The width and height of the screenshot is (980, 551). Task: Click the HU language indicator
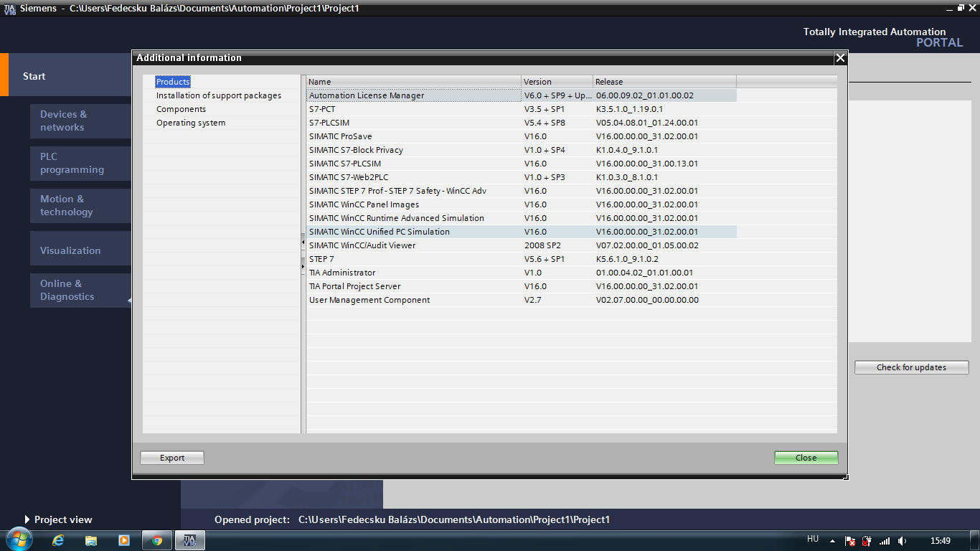point(813,539)
